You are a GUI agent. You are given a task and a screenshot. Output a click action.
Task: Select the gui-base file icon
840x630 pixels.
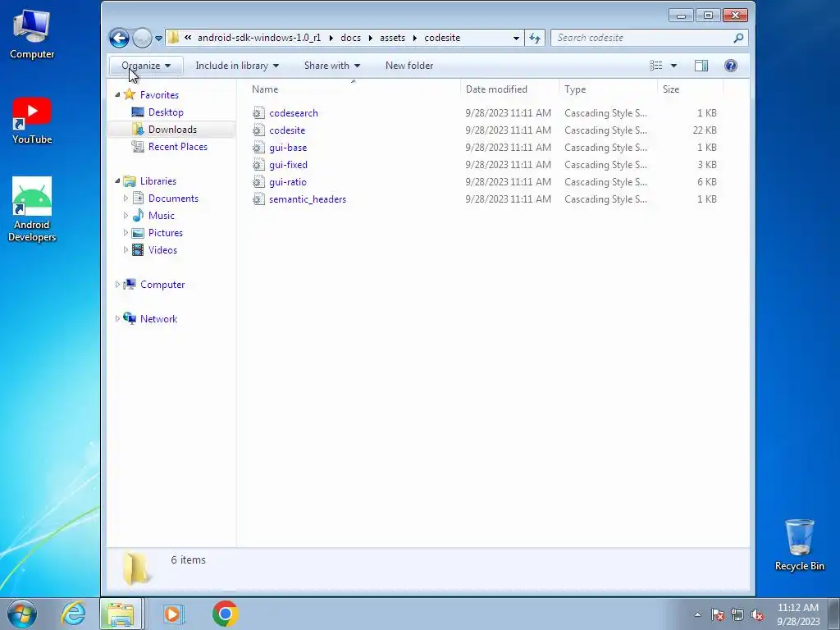tap(258, 148)
